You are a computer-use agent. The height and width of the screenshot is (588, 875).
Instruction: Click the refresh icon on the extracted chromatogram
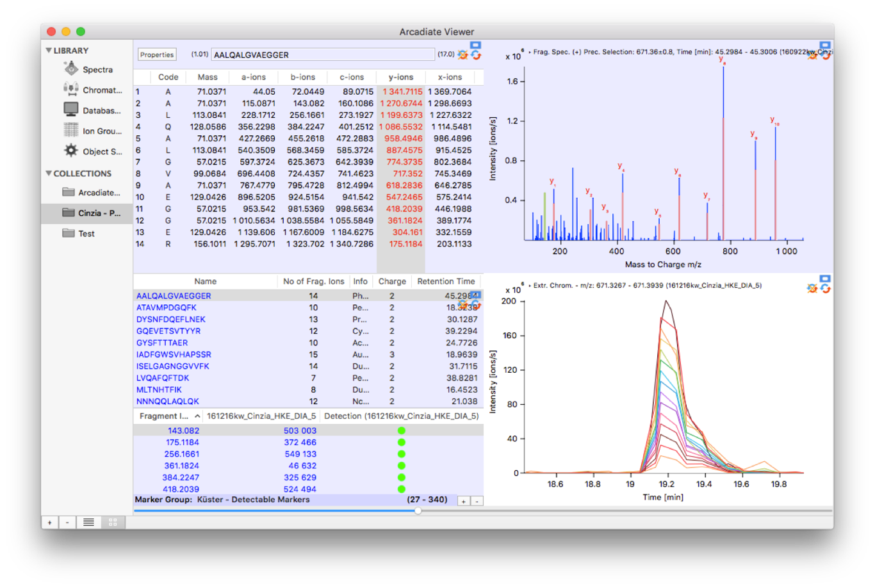tap(826, 290)
